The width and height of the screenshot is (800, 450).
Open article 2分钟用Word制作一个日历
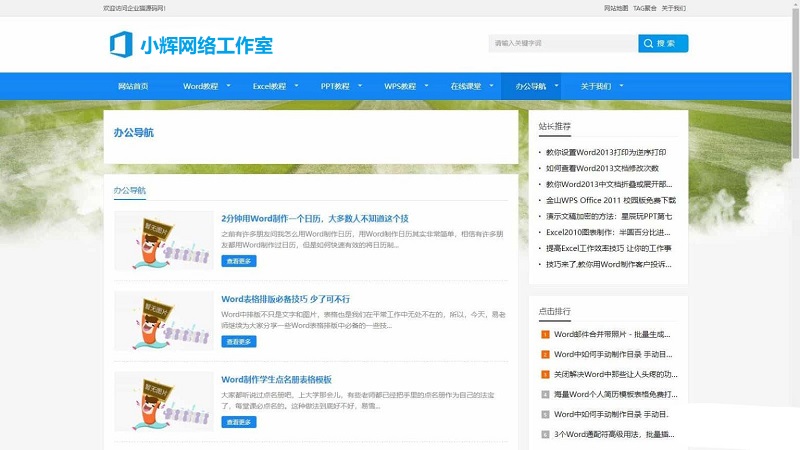pos(315,218)
